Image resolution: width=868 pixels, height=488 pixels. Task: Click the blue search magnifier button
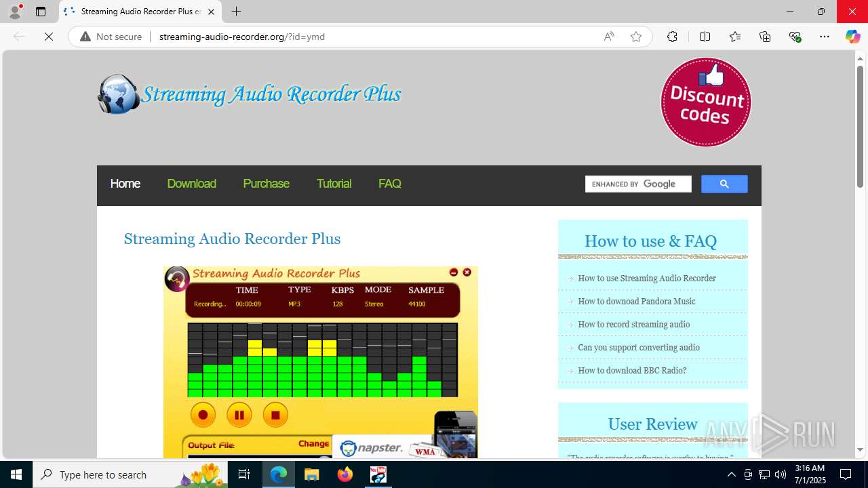point(724,184)
